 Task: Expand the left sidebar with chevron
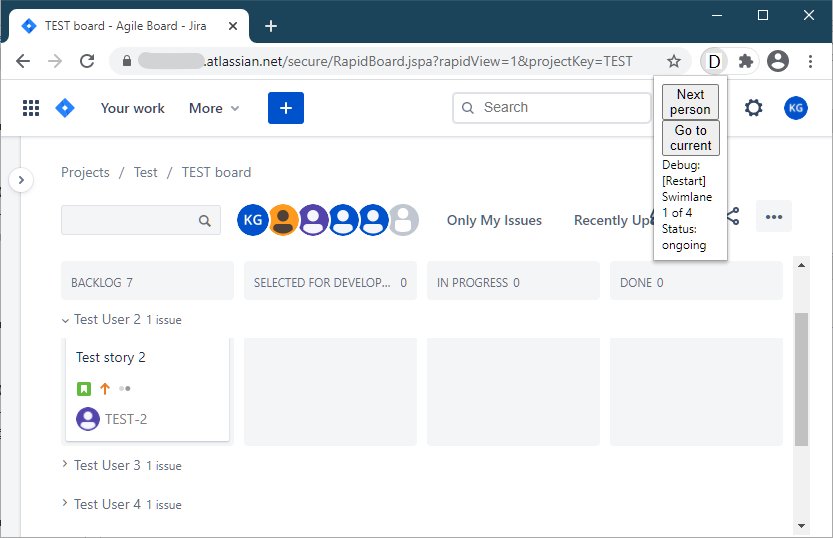pos(21,180)
